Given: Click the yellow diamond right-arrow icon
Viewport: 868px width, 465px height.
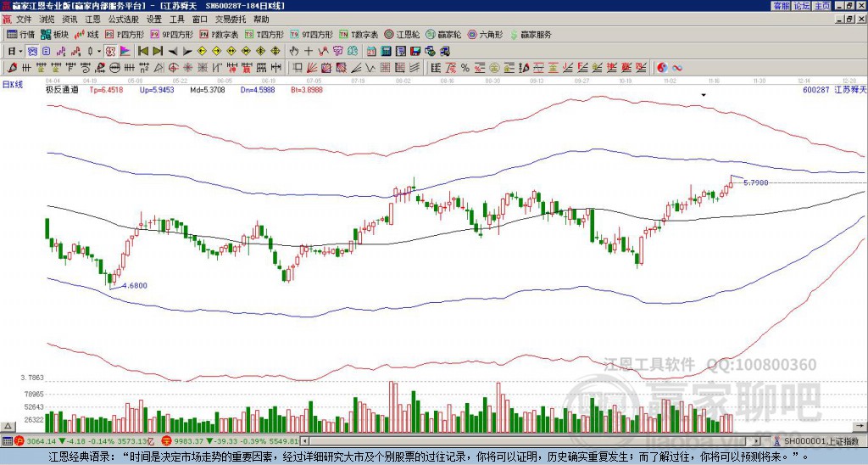Looking at the screenshot, I should (x=216, y=52).
